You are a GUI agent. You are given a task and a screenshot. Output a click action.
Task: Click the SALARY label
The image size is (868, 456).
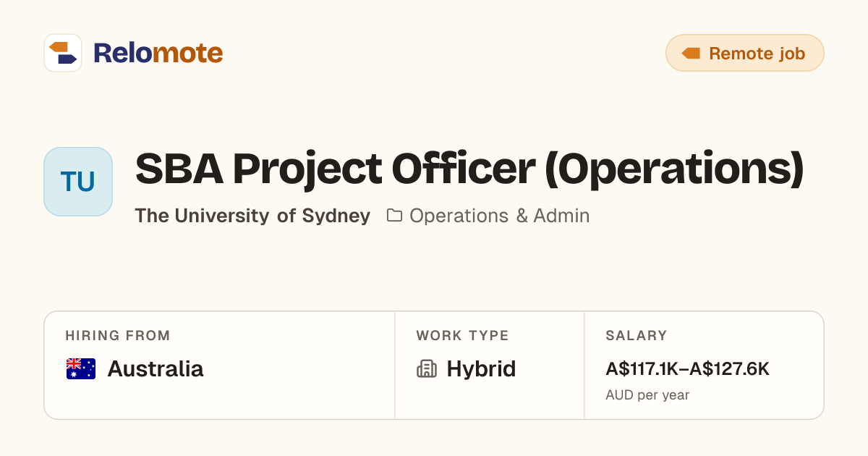click(637, 336)
